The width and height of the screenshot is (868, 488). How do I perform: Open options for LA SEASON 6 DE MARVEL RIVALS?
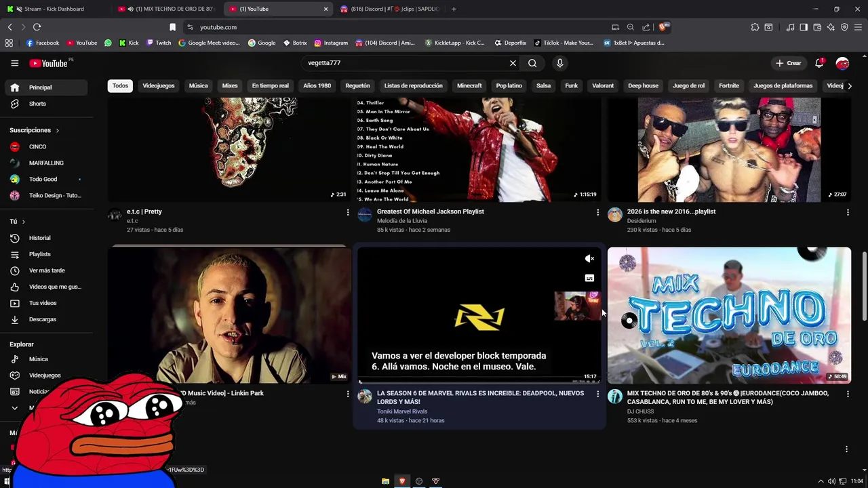[x=597, y=394]
